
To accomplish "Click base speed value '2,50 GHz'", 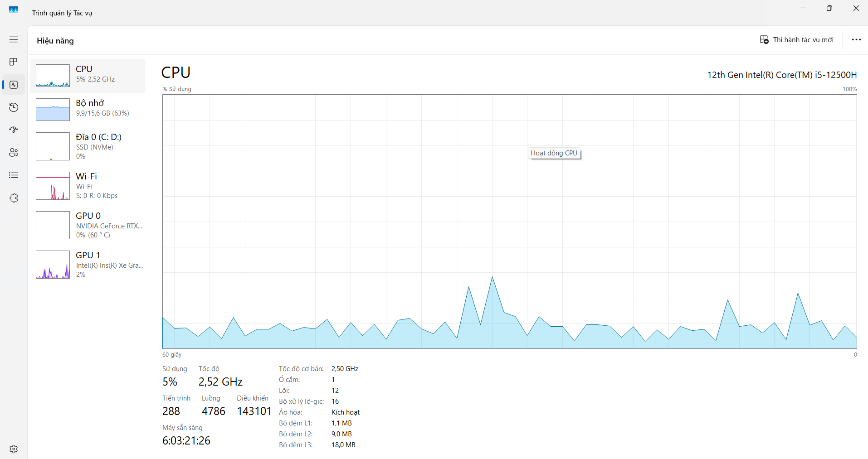I will tap(345, 369).
